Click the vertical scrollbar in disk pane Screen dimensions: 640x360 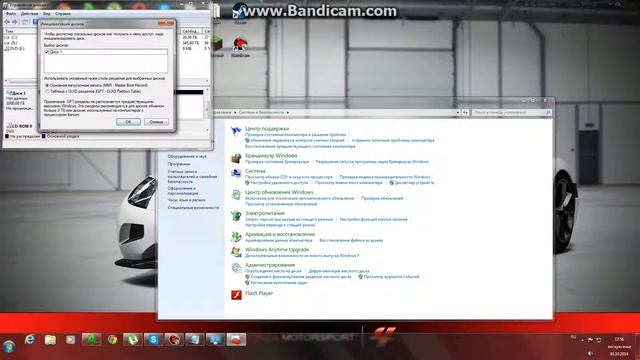coord(207,109)
